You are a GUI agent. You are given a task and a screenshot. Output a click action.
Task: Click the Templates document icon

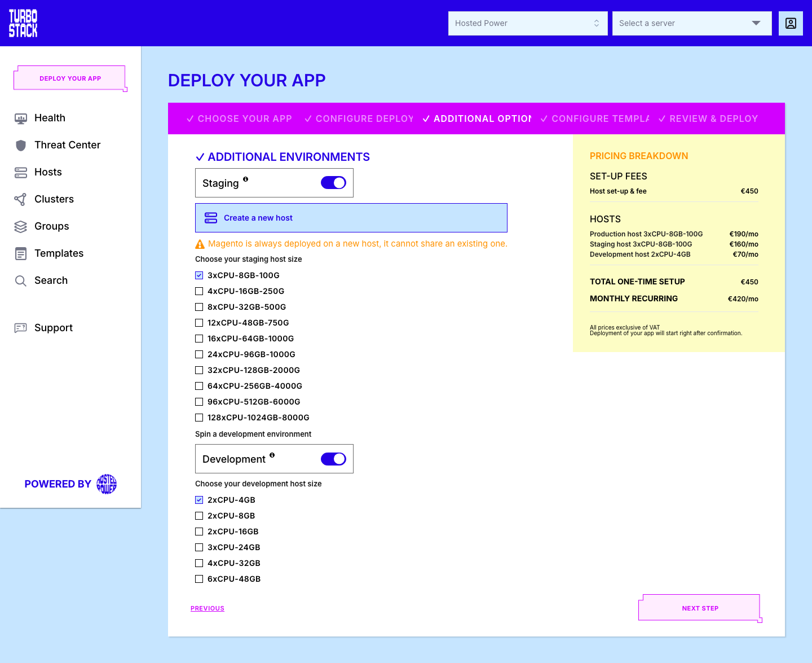(21, 254)
